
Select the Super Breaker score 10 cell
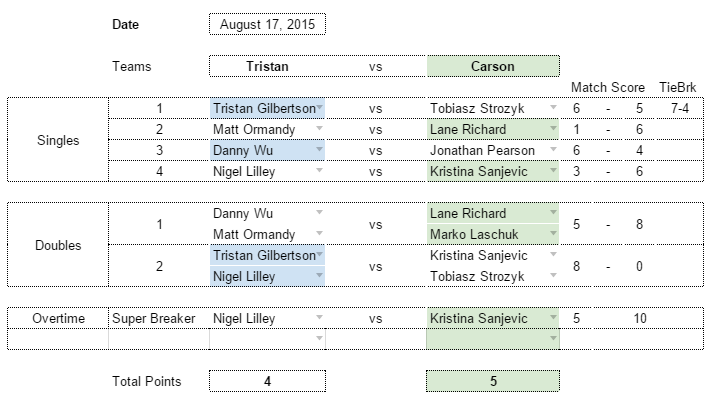pyautogui.click(x=640, y=318)
